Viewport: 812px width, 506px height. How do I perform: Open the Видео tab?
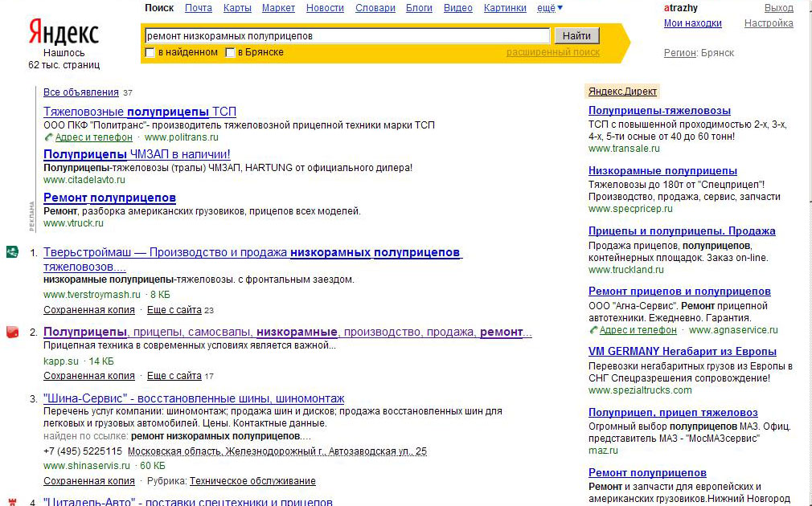coord(458,8)
